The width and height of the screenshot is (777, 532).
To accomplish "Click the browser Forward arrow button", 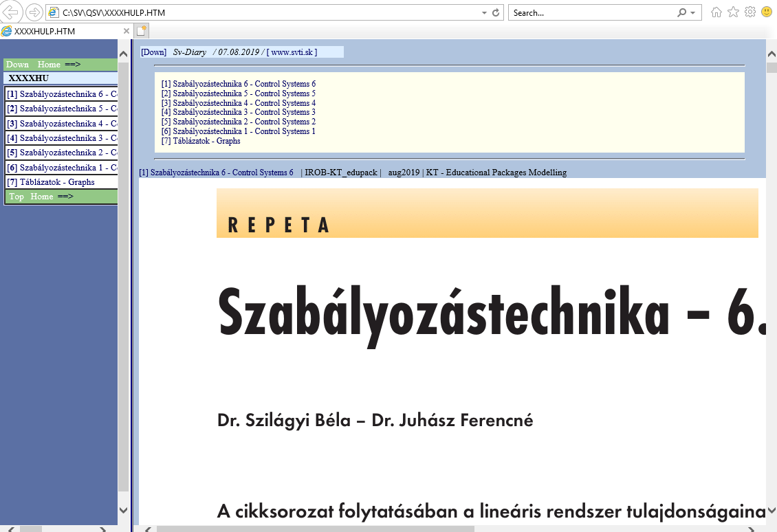I will coord(34,12).
